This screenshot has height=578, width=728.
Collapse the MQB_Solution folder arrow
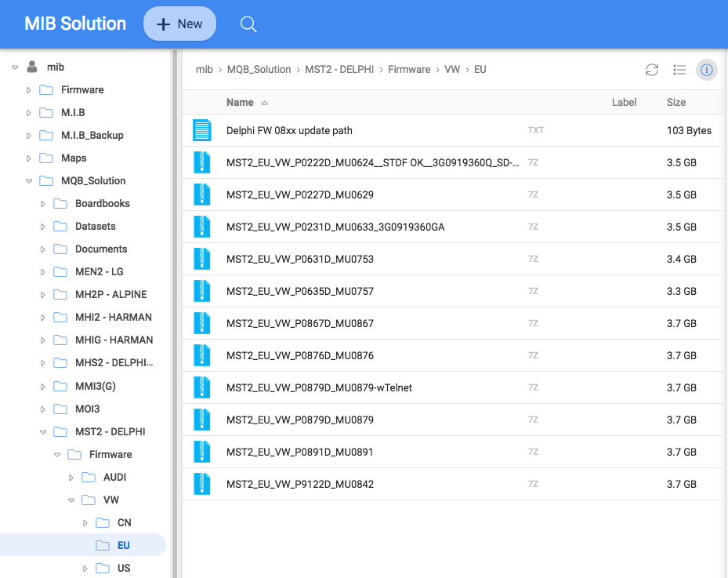point(29,180)
